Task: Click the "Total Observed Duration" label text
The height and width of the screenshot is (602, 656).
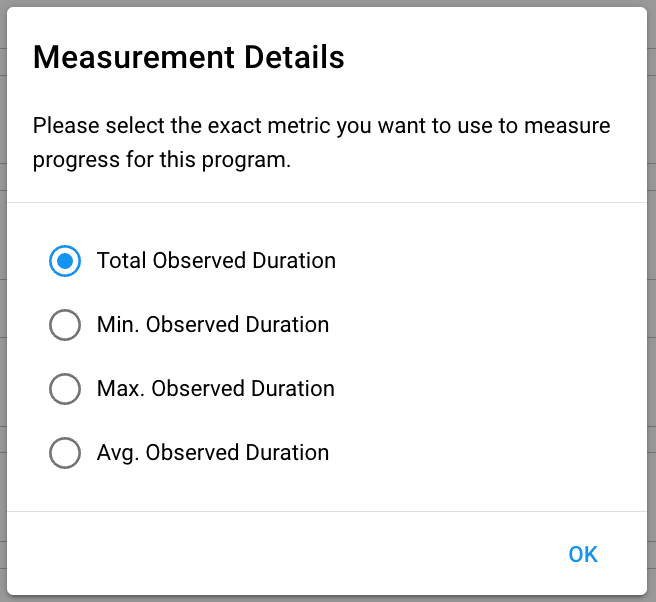Action: 216,261
